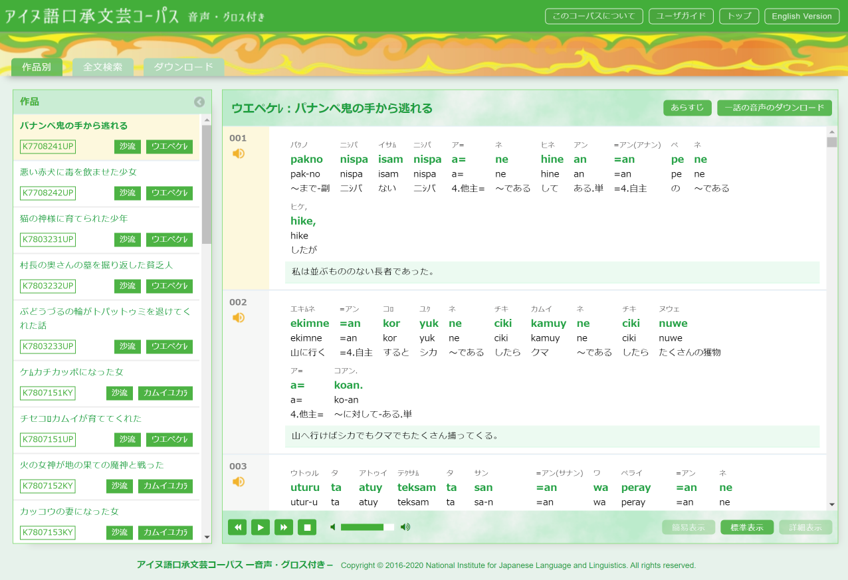
Task: Open the ユーザガイド page
Action: click(x=681, y=16)
